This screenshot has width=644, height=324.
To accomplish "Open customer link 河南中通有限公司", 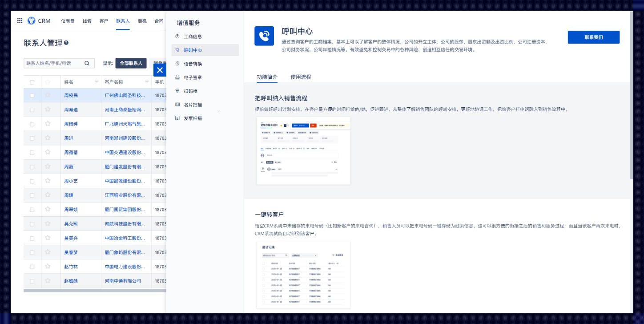I will 123,281.
